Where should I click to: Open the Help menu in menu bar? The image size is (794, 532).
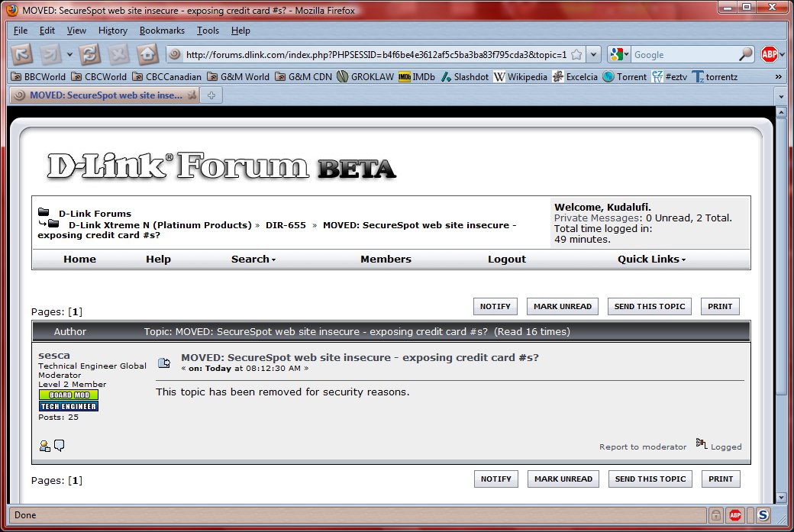[240, 31]
